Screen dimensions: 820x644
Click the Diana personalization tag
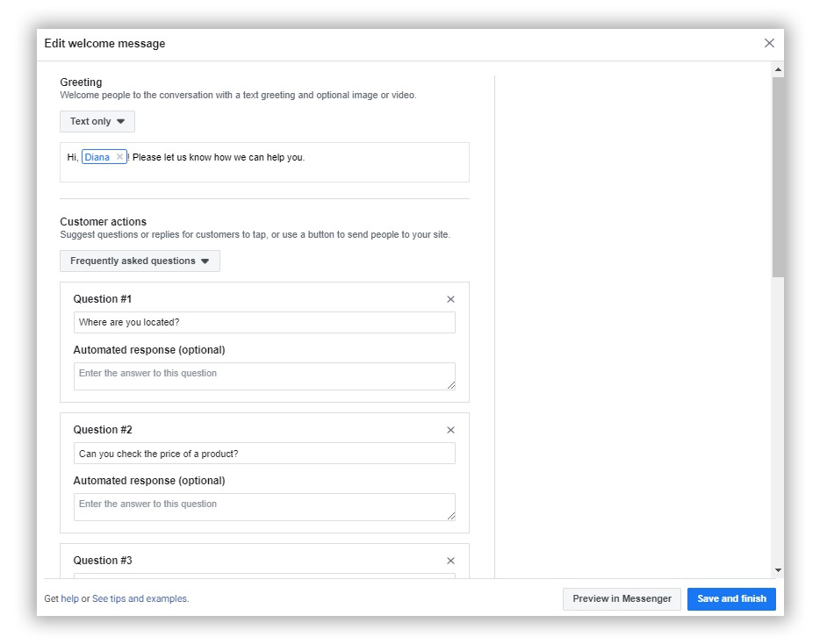tap(97, 157)
